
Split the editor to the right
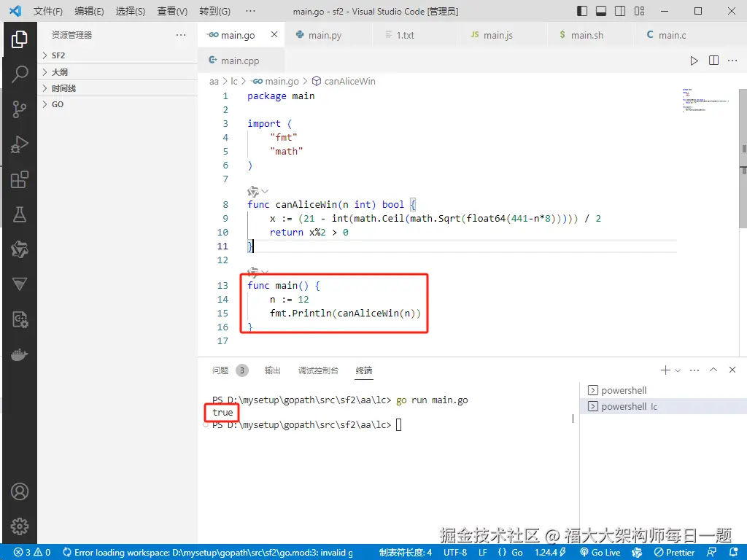pyautogui.click(x=713, y=61)
